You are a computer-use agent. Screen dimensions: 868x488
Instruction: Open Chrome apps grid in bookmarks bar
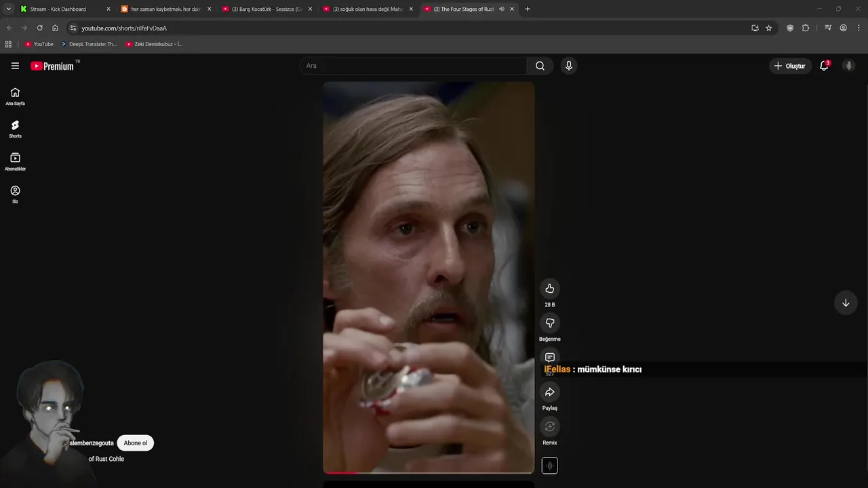(x=8, y=44)
